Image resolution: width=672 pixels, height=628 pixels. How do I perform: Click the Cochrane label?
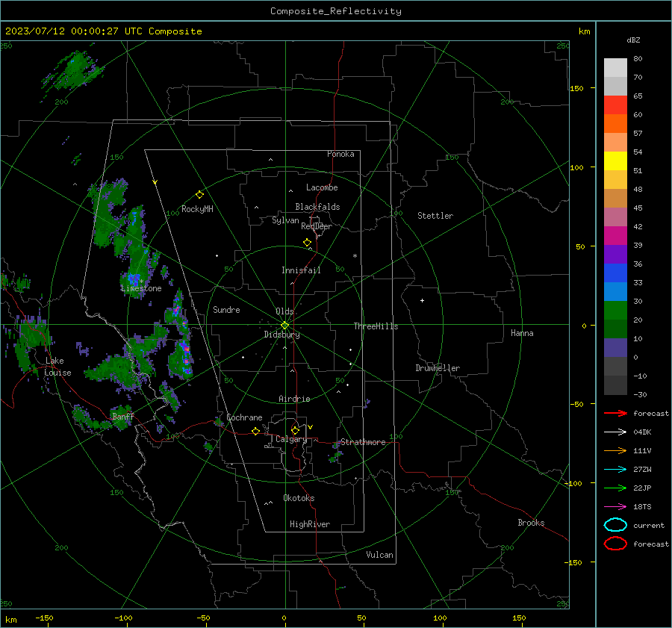coord(244,417)
